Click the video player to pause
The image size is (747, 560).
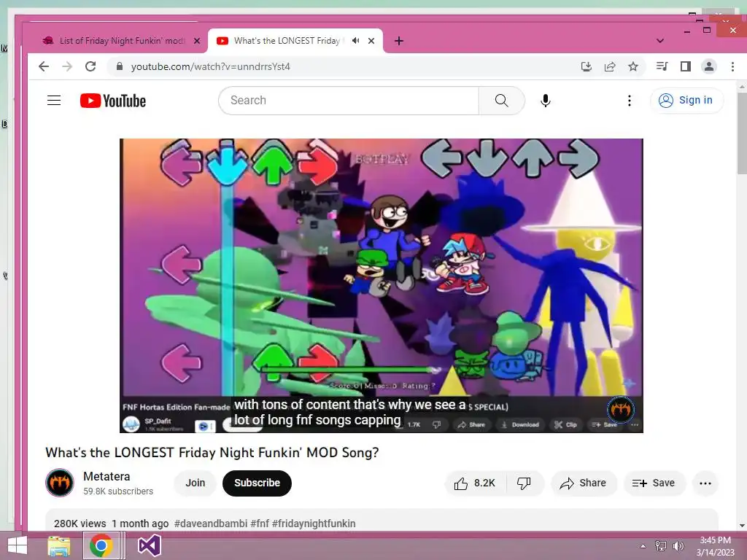pos(381,286)
